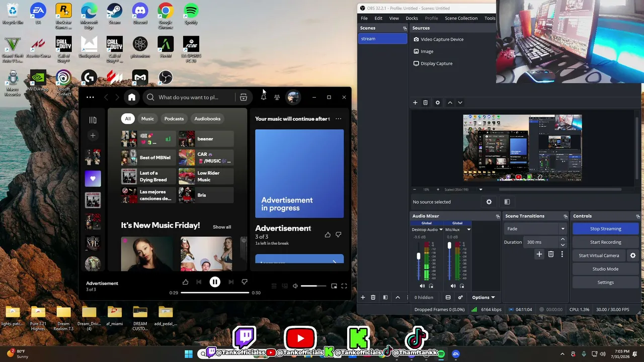Open OBS Scene Collection menu
644x362 pixels.
click(461, 18)
